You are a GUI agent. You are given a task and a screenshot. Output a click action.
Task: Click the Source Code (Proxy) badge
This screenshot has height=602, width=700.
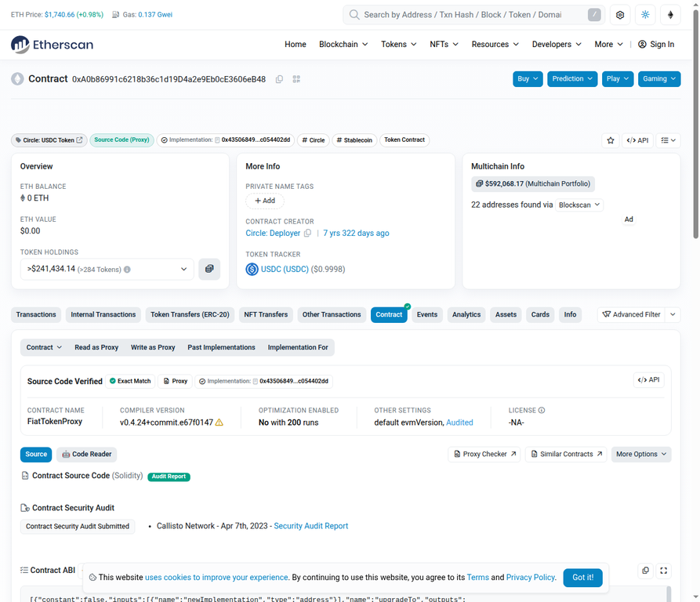(x=122, y=140)
